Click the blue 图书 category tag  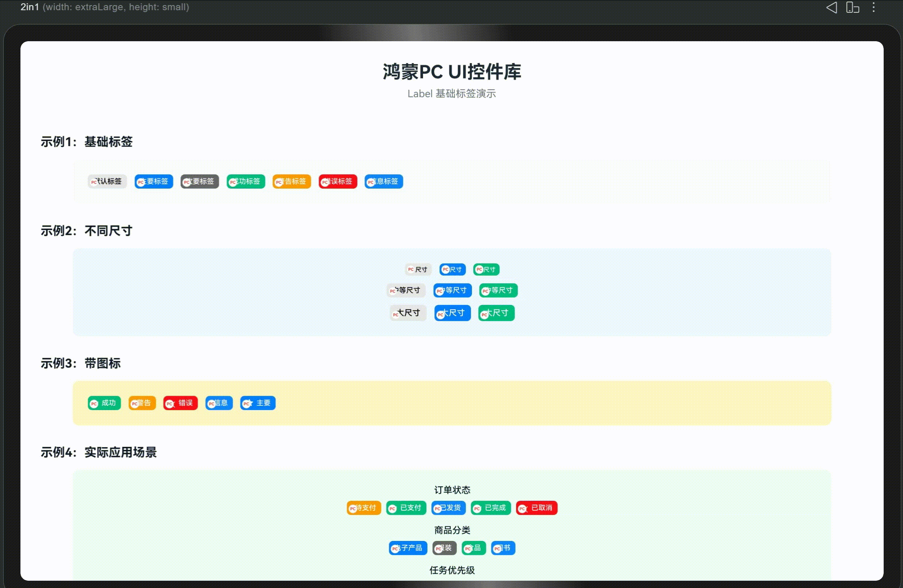(x=503, y=548)
